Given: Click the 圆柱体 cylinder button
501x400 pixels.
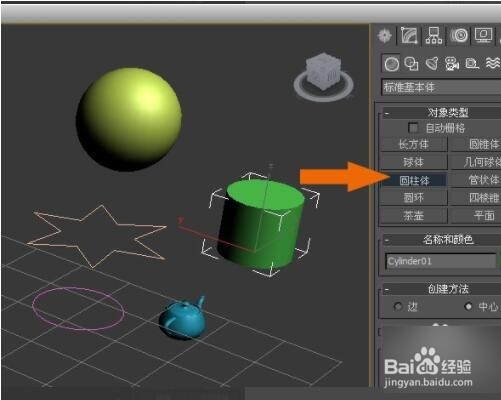Looking at the screenshot, I should pos(414,180).
